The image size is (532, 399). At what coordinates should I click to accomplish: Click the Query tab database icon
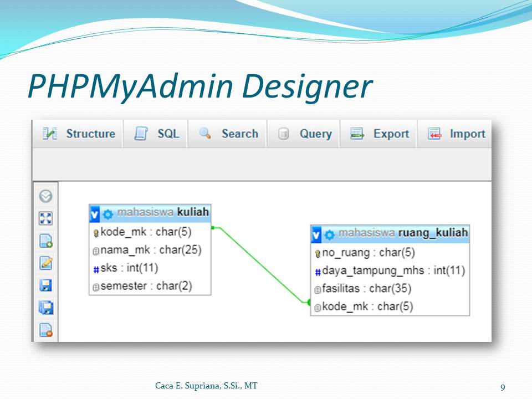coord(283,134)
